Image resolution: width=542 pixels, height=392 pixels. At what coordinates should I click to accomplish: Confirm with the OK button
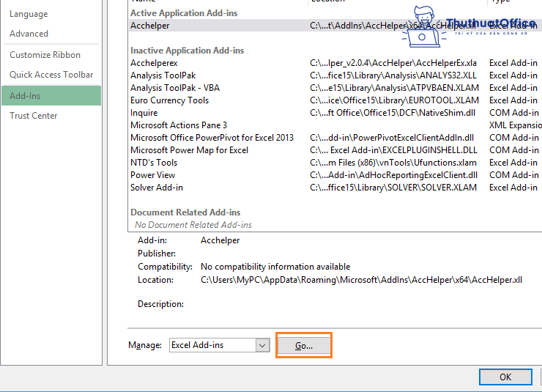(505, 377)
